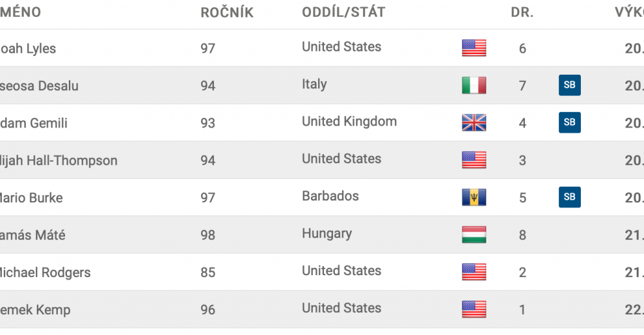Click the SB badge in Adam Gemili's row
Screen dimensions: 644x335
coord(570,122)
